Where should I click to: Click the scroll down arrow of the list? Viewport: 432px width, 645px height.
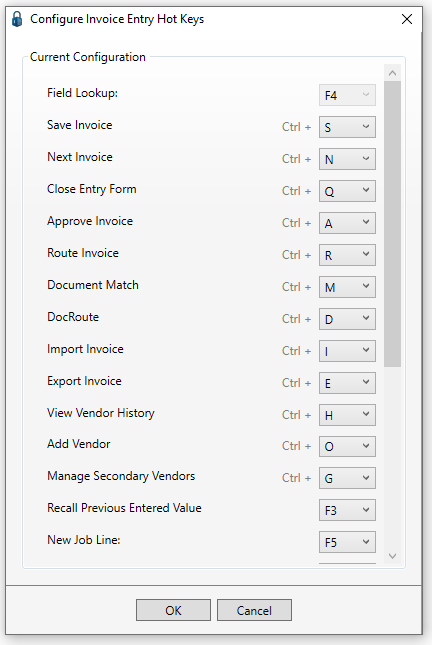393,556
